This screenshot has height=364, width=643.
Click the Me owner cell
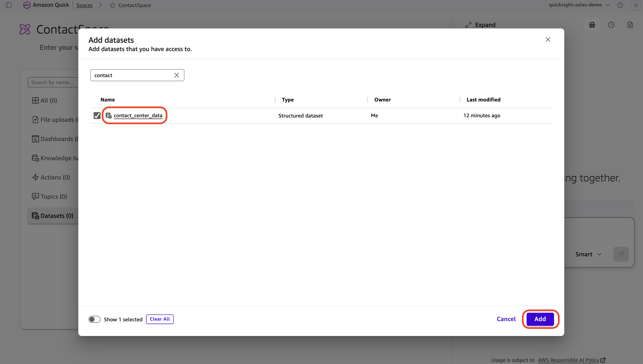[374, 116]
